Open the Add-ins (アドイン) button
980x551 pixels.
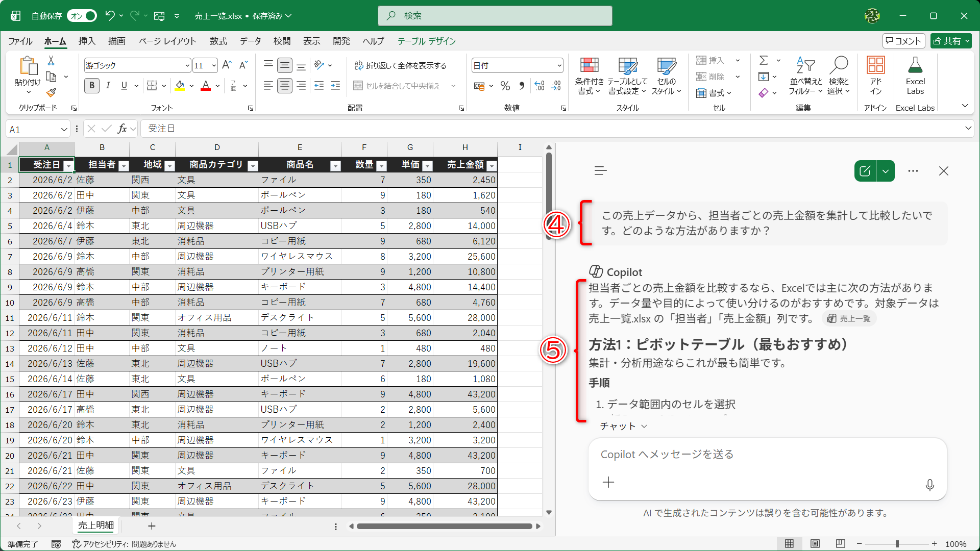point(876,76)
